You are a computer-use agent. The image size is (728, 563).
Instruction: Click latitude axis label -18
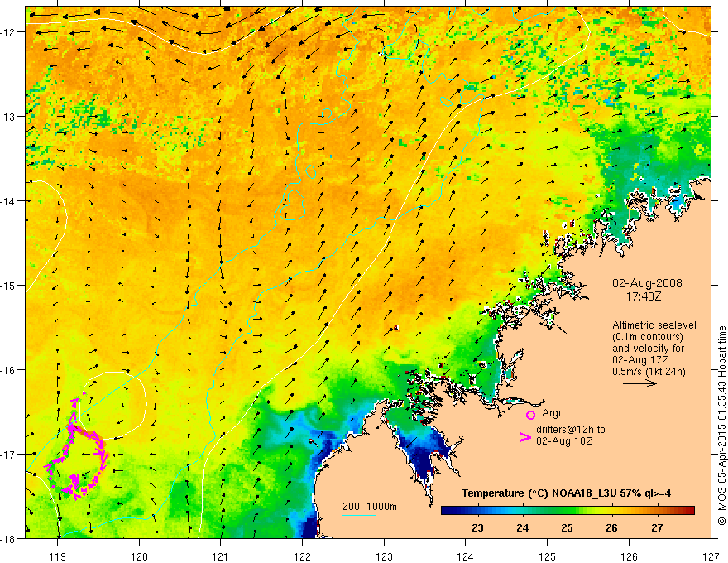click(9, 538)
